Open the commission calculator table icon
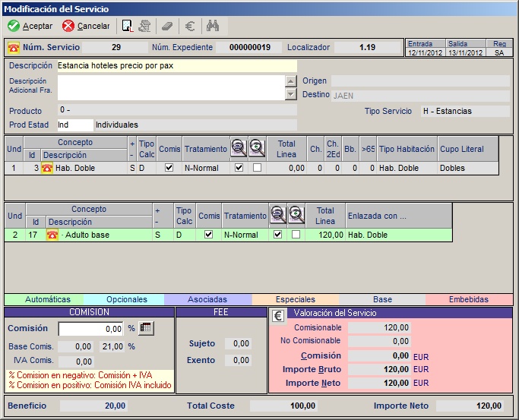 (146, 328)
